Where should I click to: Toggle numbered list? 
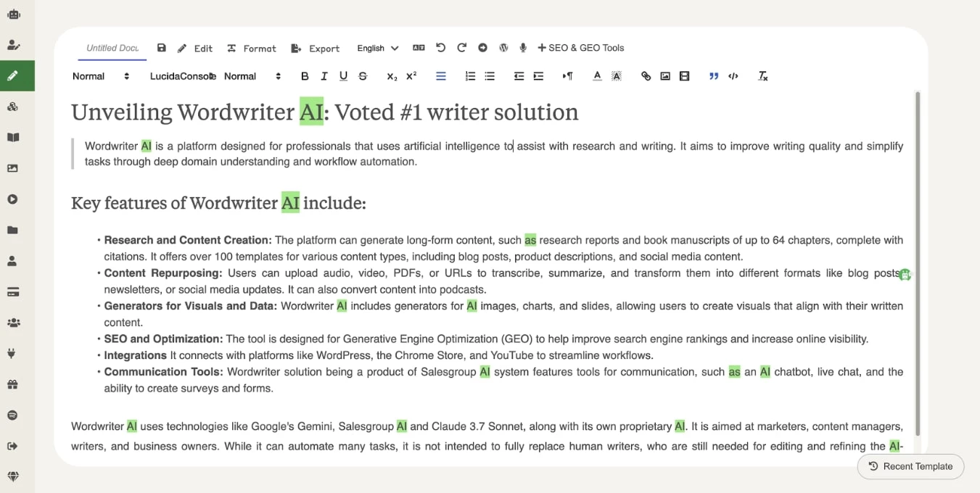coord(470,76)
